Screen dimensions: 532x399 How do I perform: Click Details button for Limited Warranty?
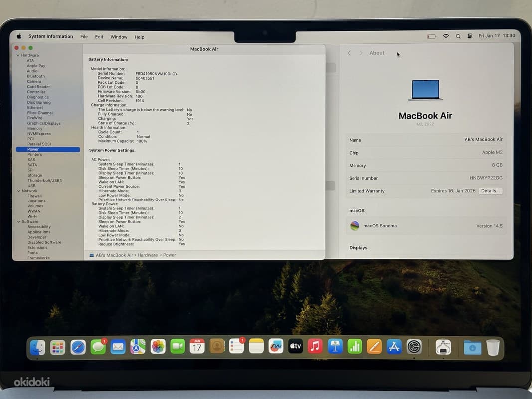coord(490,191)
